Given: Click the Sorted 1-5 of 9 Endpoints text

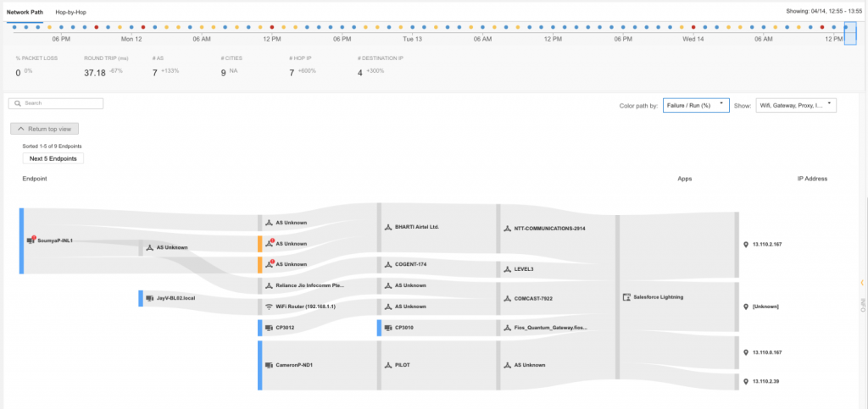Looking at the screenshot, I should tap(52, 146).
